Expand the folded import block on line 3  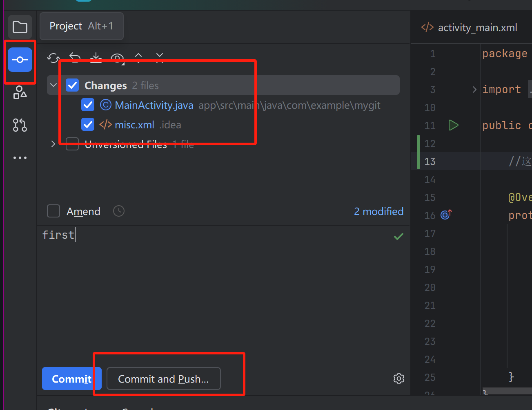point(474,90)
